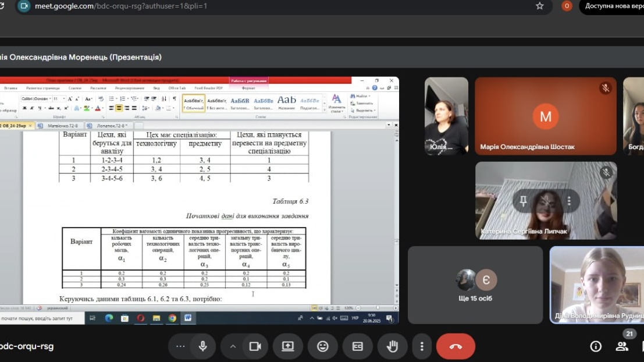Click the red Leave call button
The width and height of the screenshot is (644, 362).
456,346
